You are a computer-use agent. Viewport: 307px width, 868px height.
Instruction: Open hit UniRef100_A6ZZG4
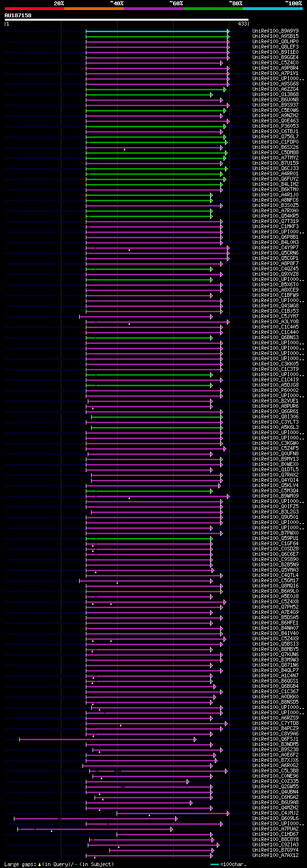tap(275, 89)
